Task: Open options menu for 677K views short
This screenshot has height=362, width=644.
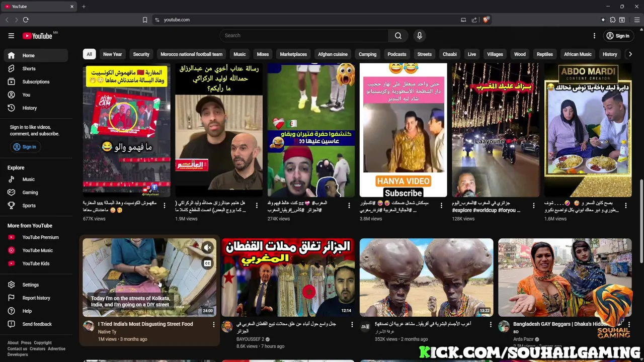Action: click(164, 205)
